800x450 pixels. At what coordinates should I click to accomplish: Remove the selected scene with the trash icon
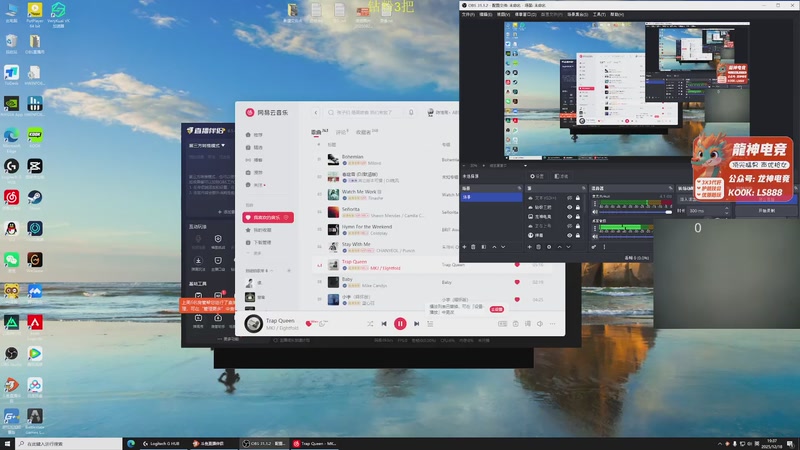coord(473,247)
